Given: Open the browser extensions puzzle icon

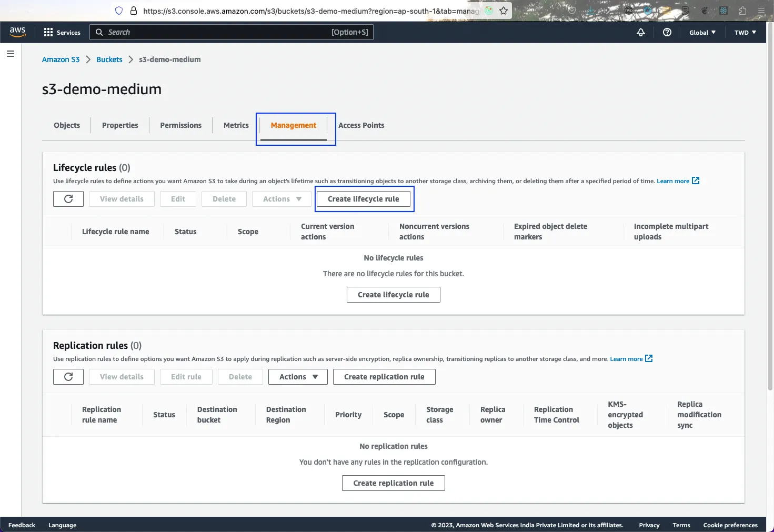Looking at the screenshot, I should (x=742, y=11).
